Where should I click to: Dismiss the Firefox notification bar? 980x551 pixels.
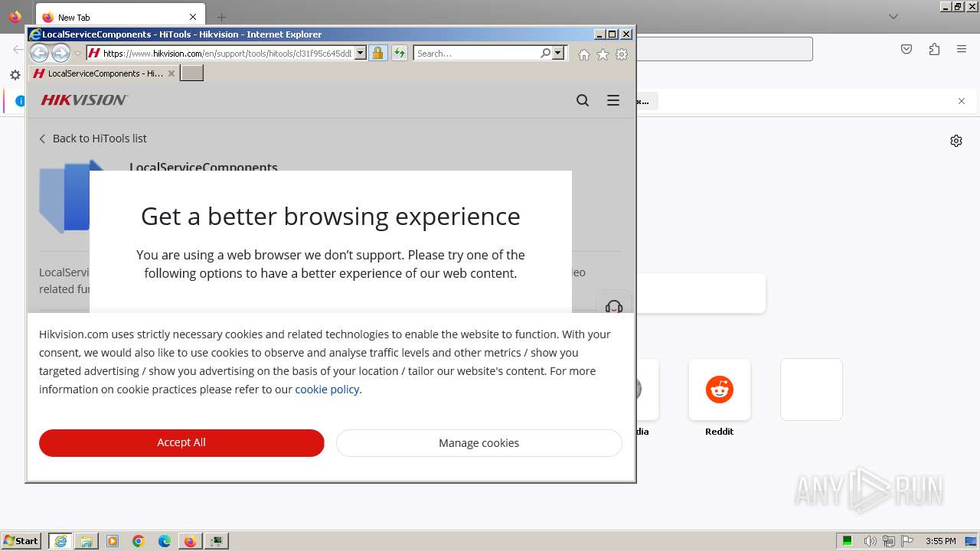point(962,101)
